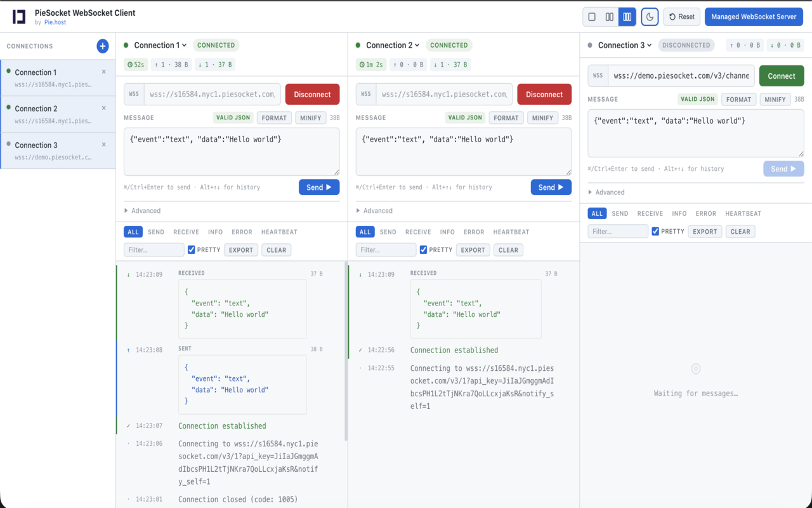Clear logs in Connection 2

[x=509, y=250]
